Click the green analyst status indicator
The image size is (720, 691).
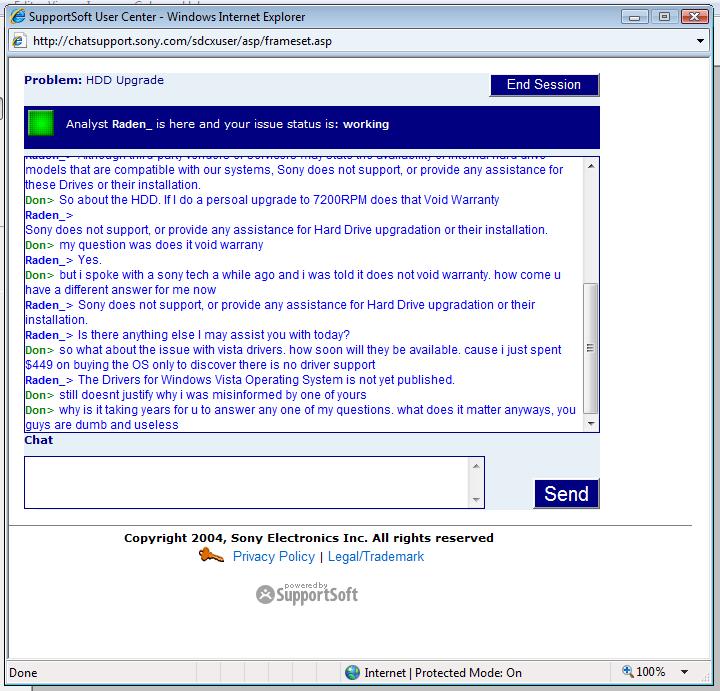[41, 124]
